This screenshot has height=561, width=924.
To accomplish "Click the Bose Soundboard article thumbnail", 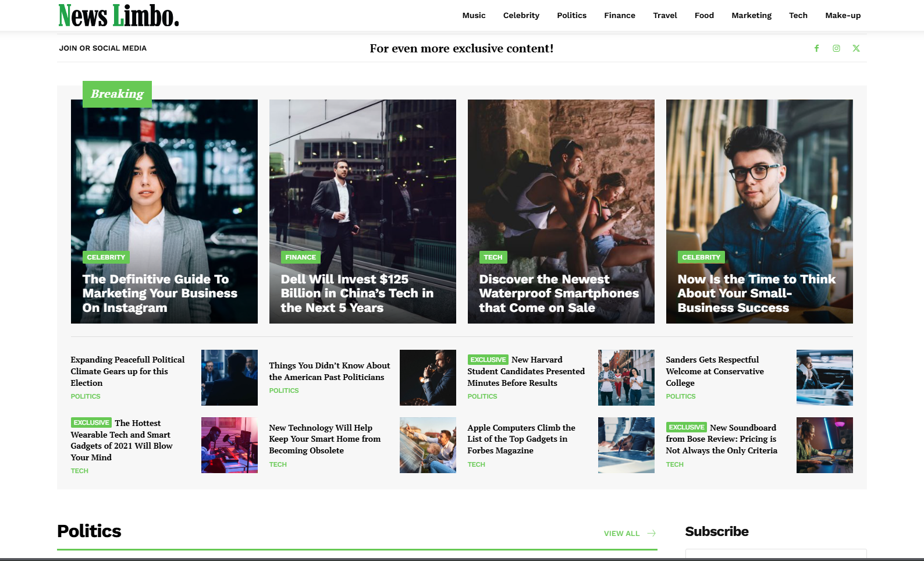I will [825, 445].
